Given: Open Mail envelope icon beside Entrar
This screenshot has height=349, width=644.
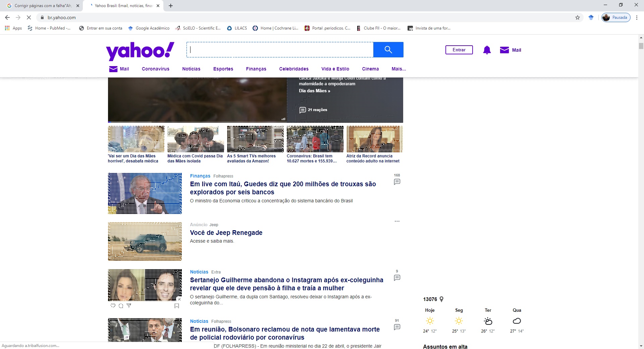Looking at the screenshot, I should point(504,50).
